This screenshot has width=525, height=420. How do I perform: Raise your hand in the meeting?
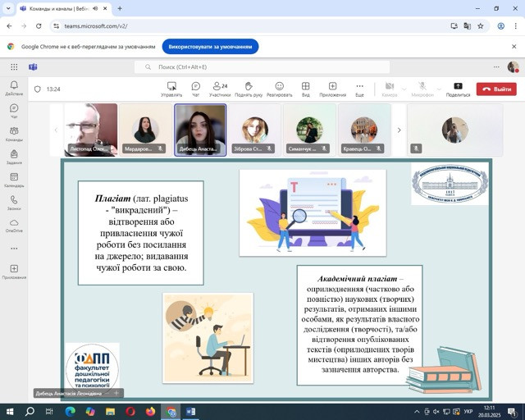[248, 89]
